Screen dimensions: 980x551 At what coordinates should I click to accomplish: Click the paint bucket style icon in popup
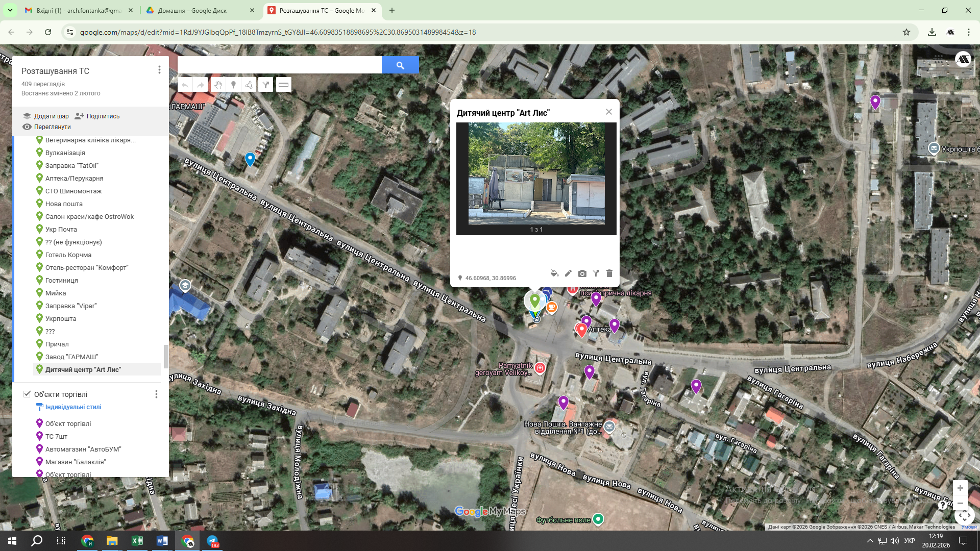tap(554, 273)
